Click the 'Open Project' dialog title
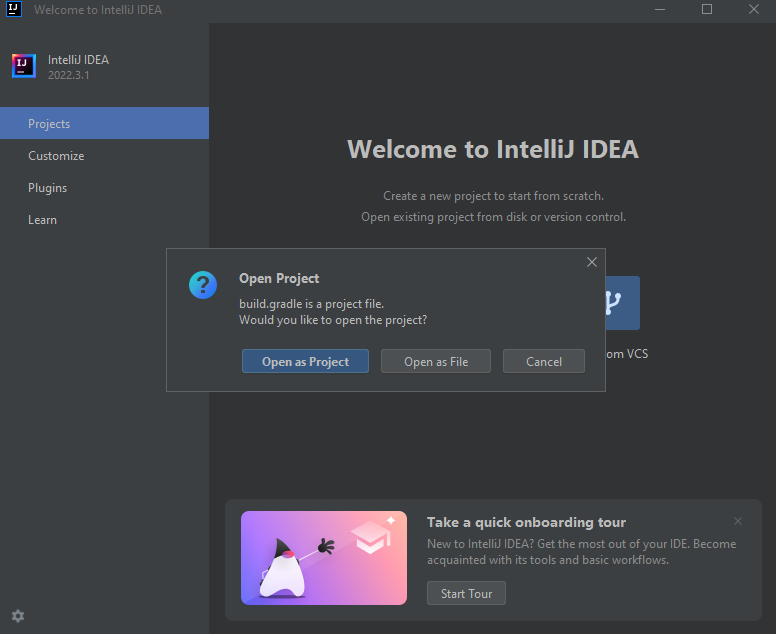The image size is (776, 634). coord(279,278)
